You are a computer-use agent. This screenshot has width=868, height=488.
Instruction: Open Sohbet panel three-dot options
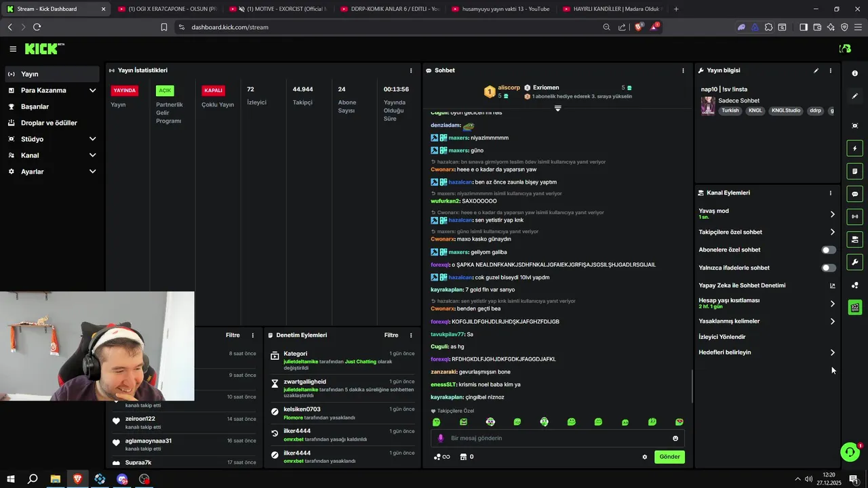point(683,70)
